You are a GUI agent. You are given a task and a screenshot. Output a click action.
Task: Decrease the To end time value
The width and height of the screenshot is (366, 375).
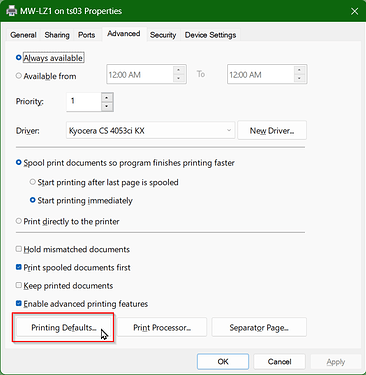coord(300,78)
